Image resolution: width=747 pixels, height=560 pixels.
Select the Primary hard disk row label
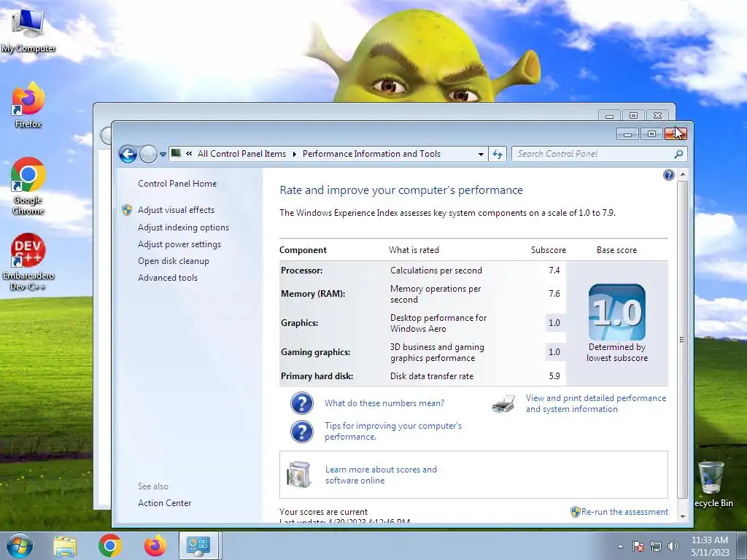click(x=317, y=376)
